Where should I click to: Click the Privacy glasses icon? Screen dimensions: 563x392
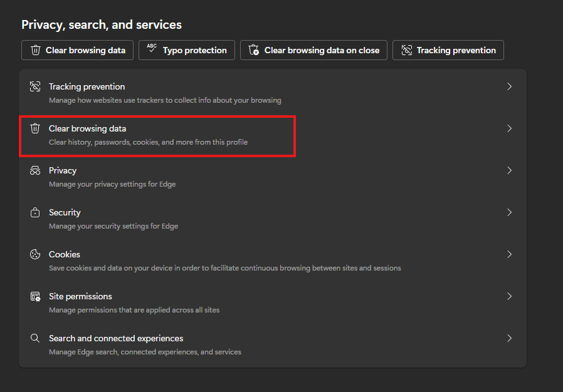(x=36, y=170)
